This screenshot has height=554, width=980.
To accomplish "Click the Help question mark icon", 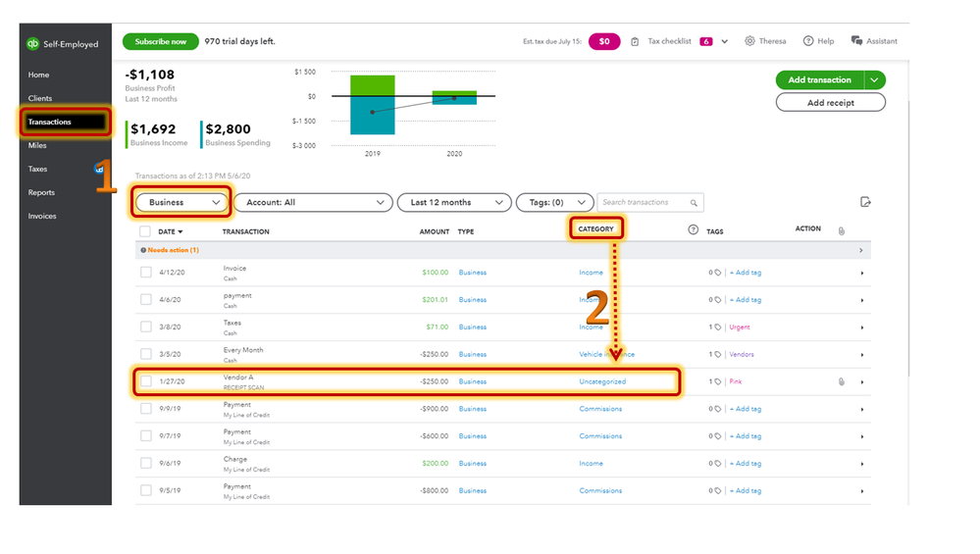I will click(808, 41).
